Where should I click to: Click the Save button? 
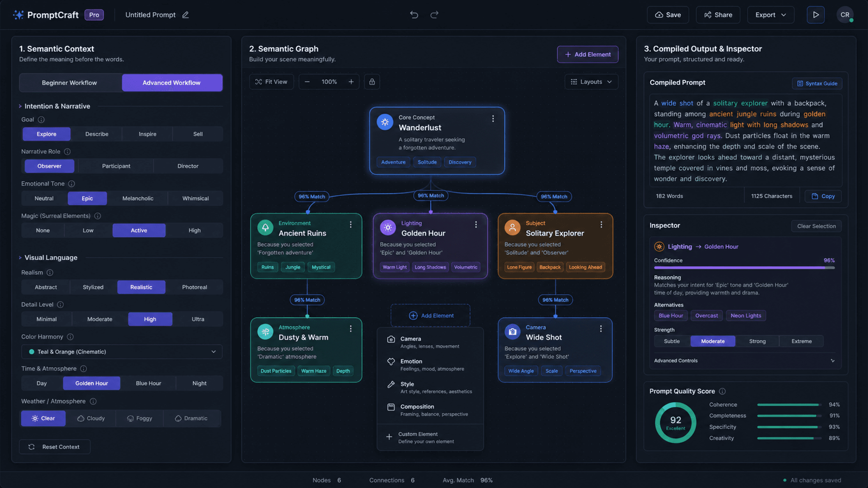click(668, 15)
